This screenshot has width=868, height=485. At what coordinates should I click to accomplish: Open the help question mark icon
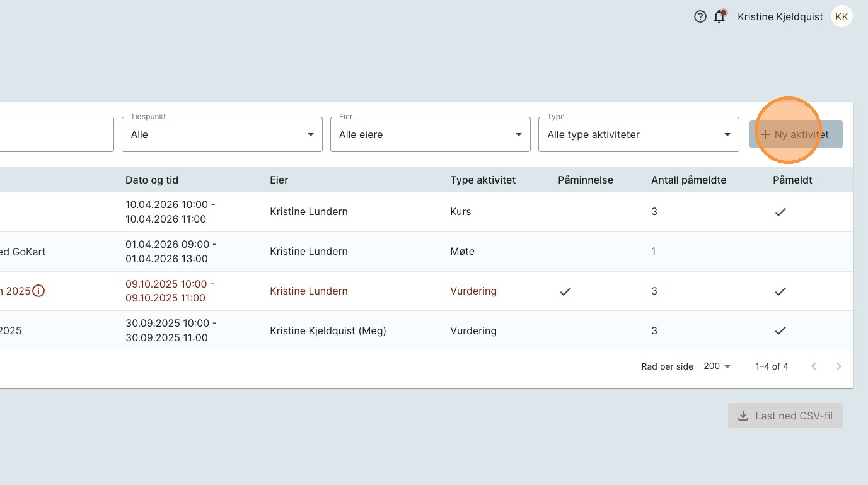[x=700, y=17]
